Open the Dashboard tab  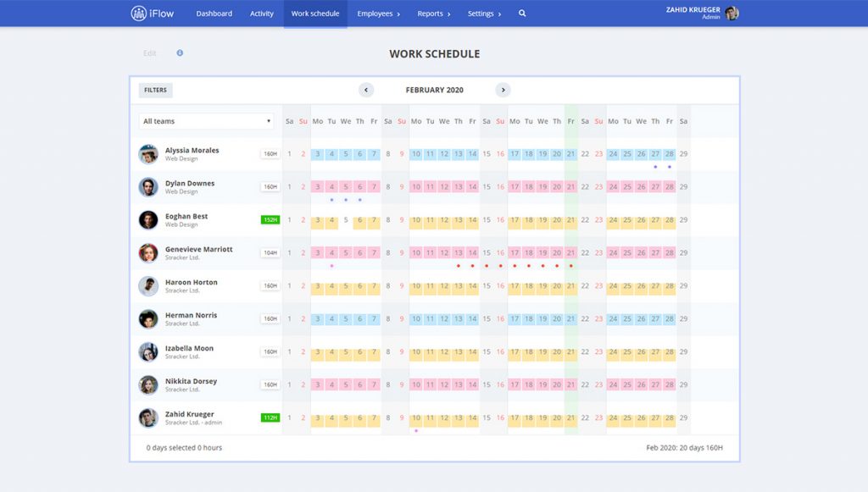(x=214, y=14)
